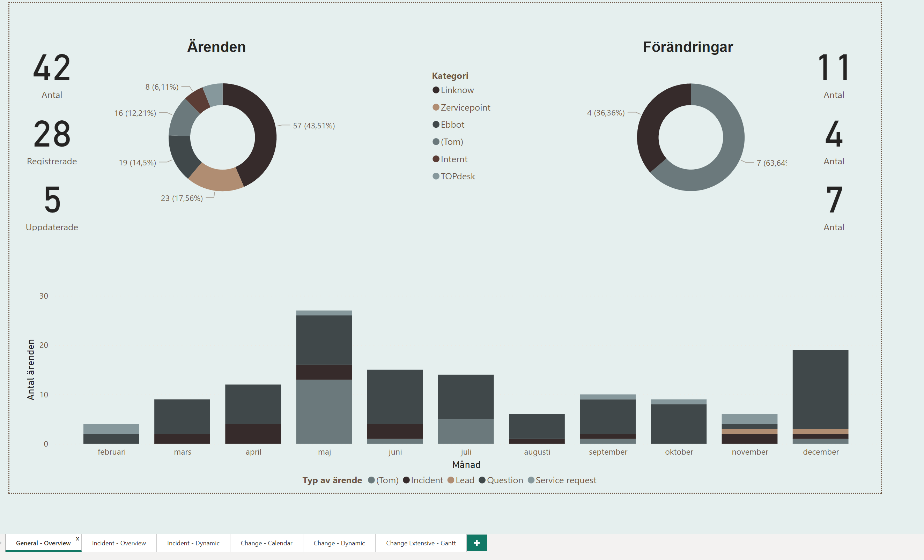Select the TOPdesk legend color marker

pos(435,176)
